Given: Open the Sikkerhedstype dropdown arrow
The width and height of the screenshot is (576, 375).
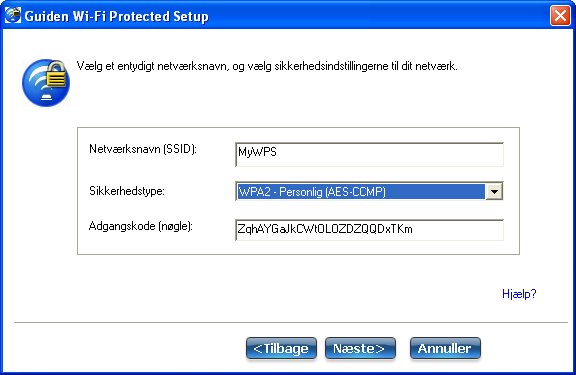Looking at the screenshot, I should tap(494, 191).
